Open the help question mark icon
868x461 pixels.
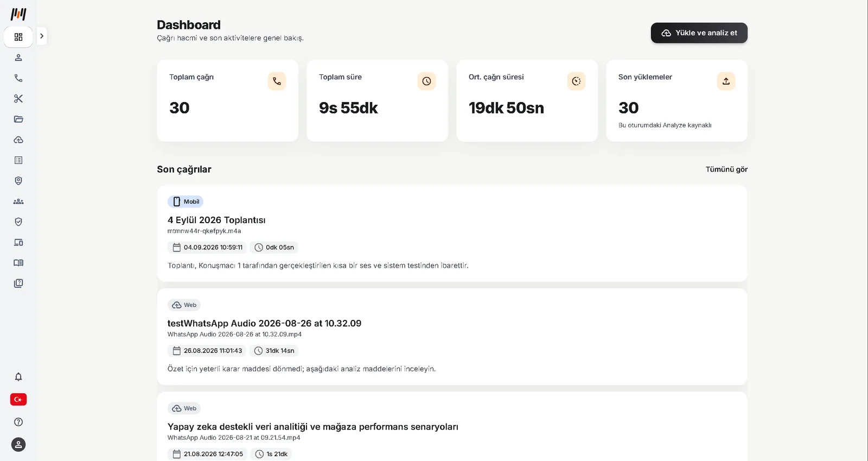[18, 422]
